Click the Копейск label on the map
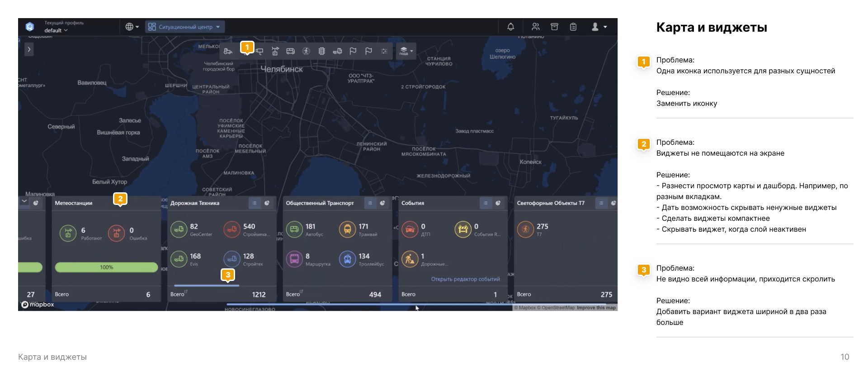868x381 pixels. [x=531, y=162]
